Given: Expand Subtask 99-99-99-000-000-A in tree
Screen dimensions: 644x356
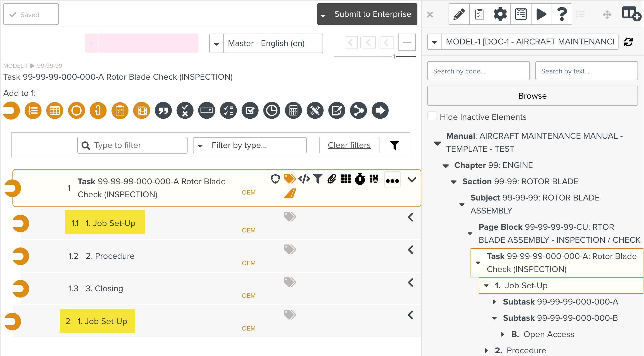Looking at the screenshot, I should click(494, 302).
